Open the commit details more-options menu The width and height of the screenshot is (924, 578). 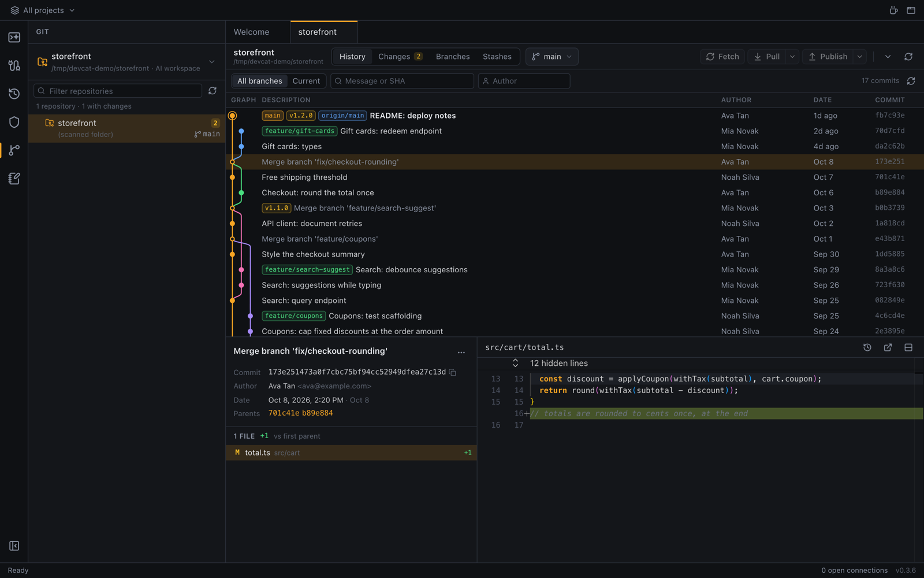tap(461, 352)
